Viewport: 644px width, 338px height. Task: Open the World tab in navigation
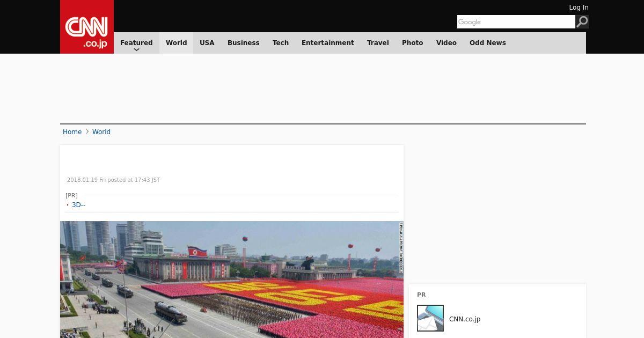(x=176, y=43)
